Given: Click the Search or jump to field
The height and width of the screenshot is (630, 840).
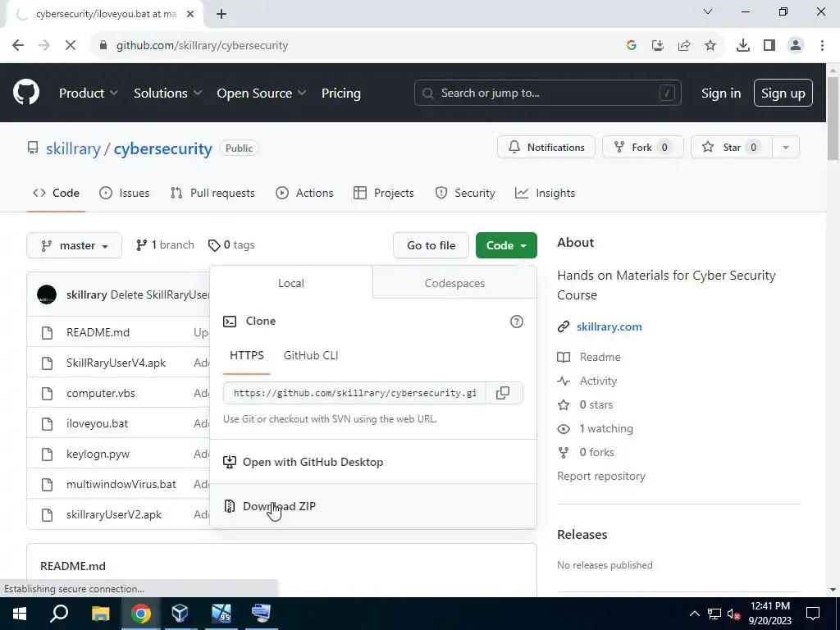Looking at the screenshot, I should pos(547,93).
